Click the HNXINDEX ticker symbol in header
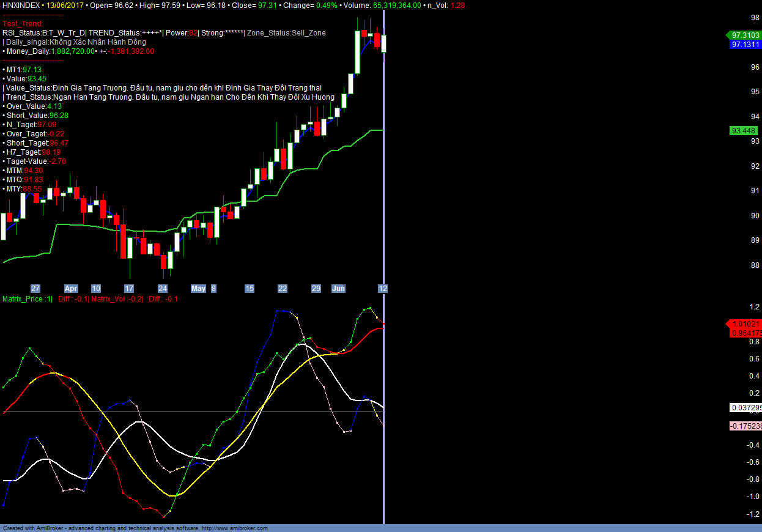The height and width of the screenshot is (532, 762). pos(21,5)
